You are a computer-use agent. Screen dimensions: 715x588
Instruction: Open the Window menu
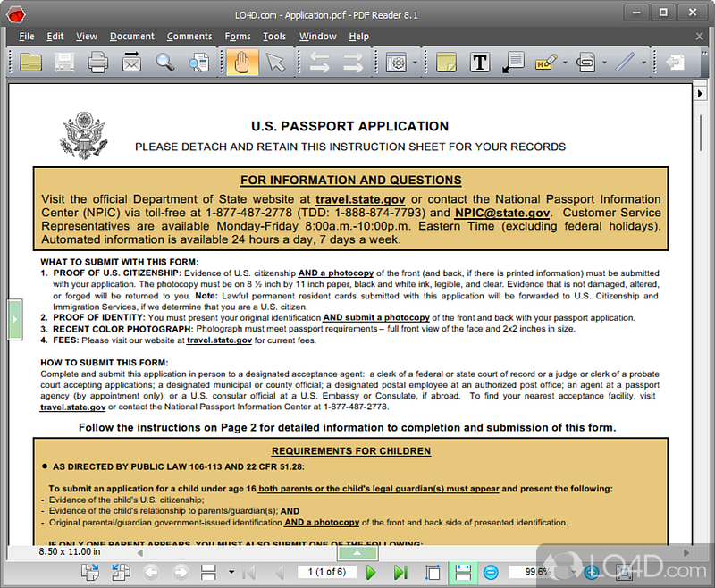point(318,36)
